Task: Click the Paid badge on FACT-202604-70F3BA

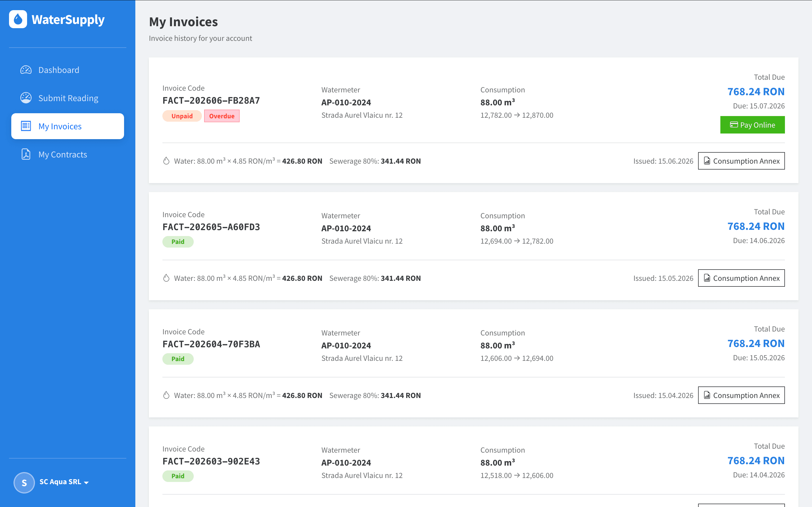Action: [178, 359]
